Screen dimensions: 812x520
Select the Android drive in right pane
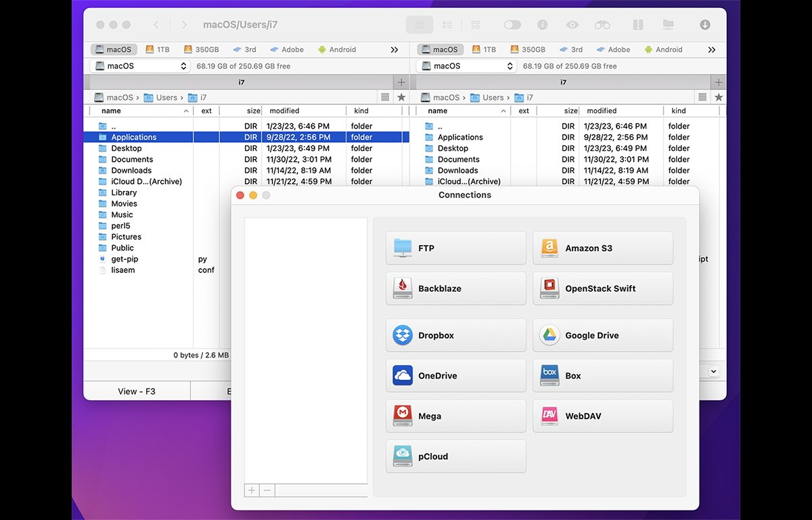tap(662, 49)
